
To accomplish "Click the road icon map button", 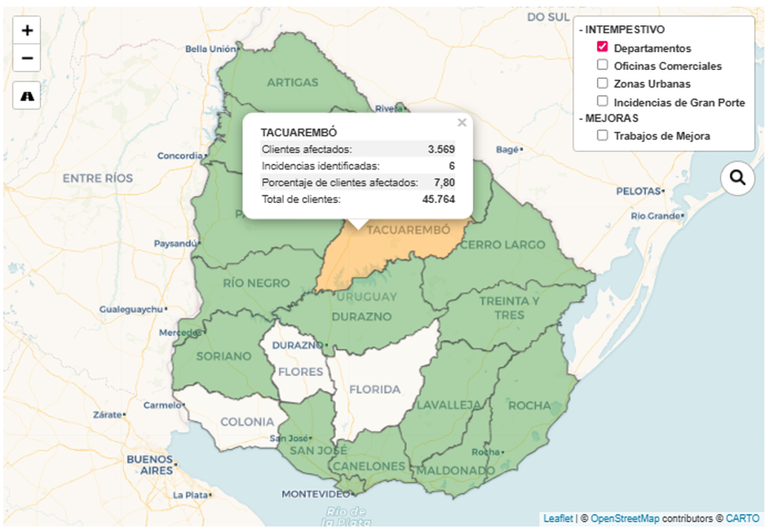I will tap(27, 96).
